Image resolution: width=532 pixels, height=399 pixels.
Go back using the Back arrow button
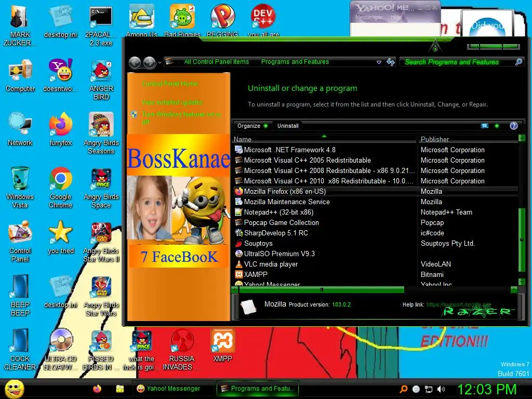tap(135, 62)
